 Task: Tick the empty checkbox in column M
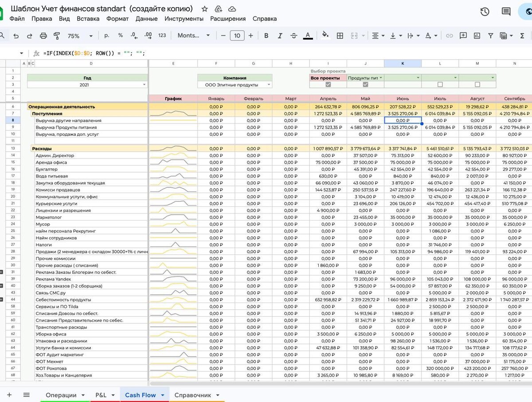click(477, 84)
